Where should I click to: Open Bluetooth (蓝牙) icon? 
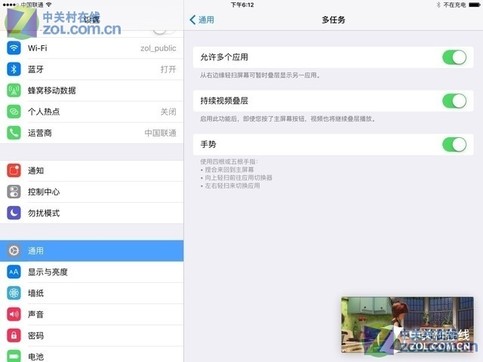(x=14, y=69)
